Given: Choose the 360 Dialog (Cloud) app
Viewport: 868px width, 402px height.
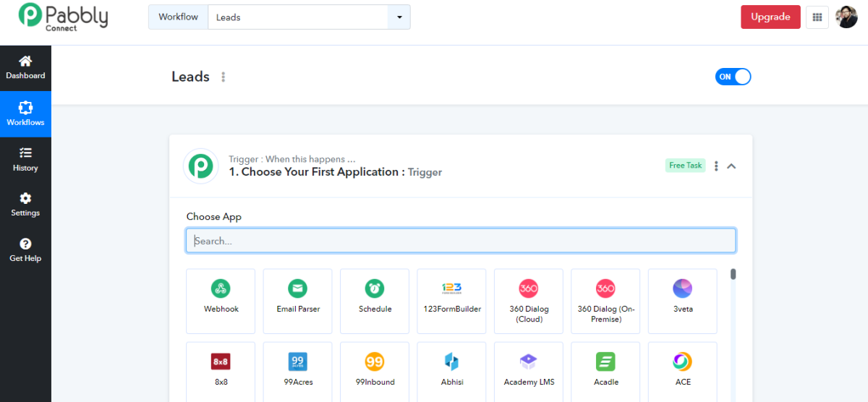Looking at the screenshot, I should click(529, 301).
